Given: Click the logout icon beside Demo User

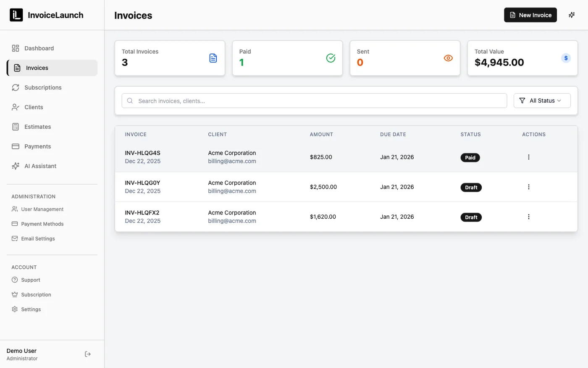Looking at the screenshot, I should pyautogui.click(x=88, y=354).
